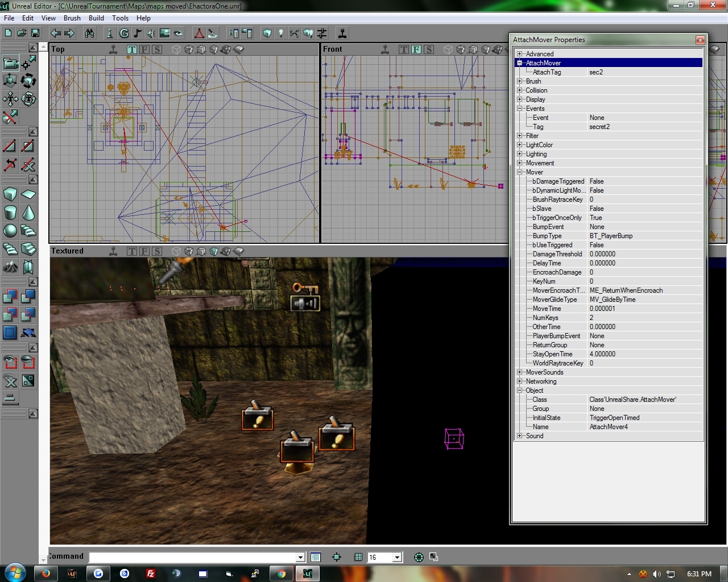Open the Build menu
Viewport: 728px width, 582px height.
[96, 18]
